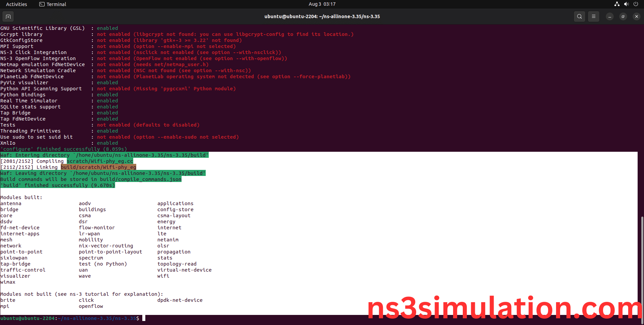This screenshot has width=644, height=325.
Task: Minimize the terminal window
Action: (x=610, y=16)
